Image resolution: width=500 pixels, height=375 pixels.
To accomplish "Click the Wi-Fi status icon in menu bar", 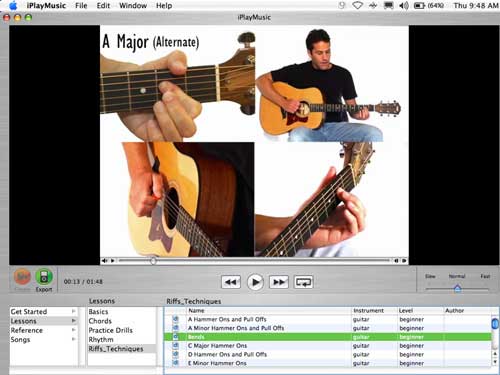I will pos(357,6).
